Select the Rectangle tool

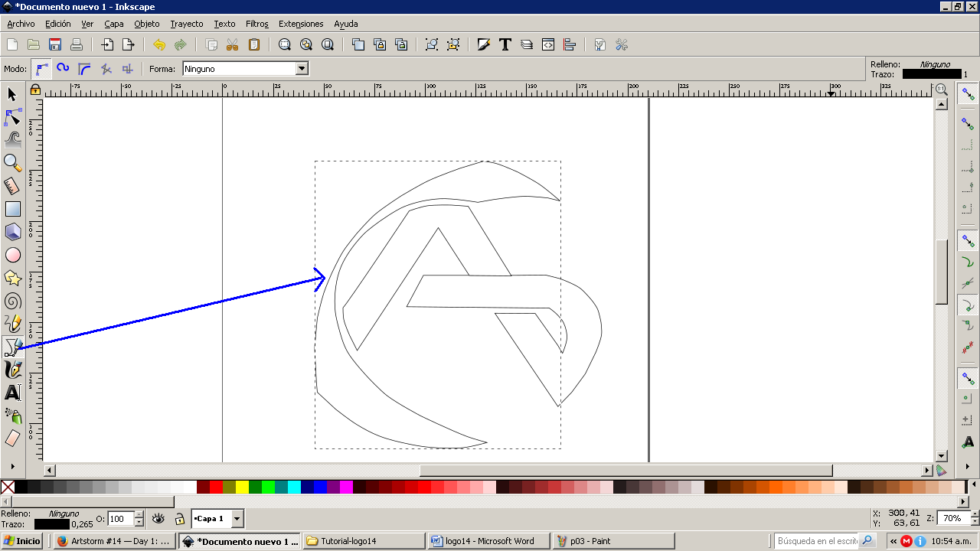tap(12, 209)
